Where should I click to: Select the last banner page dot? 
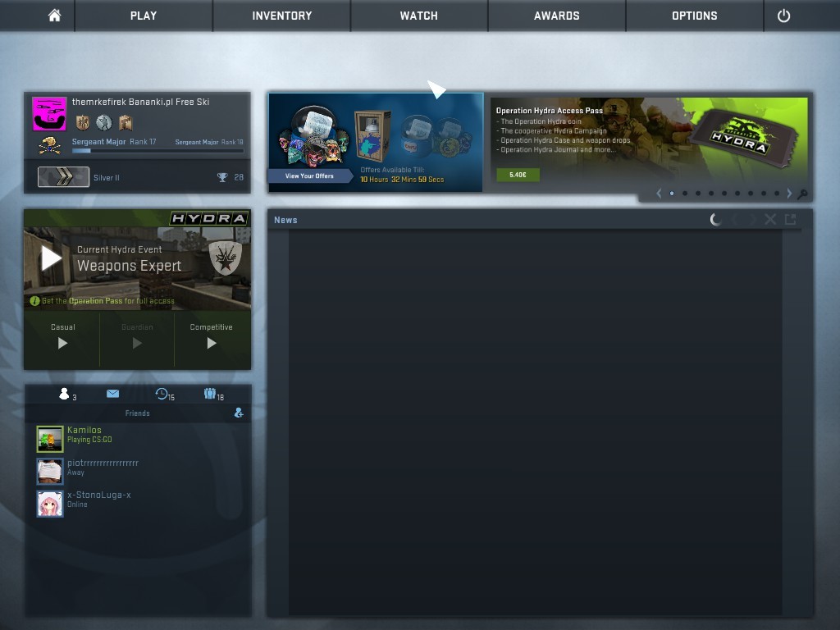coord(777,194)
